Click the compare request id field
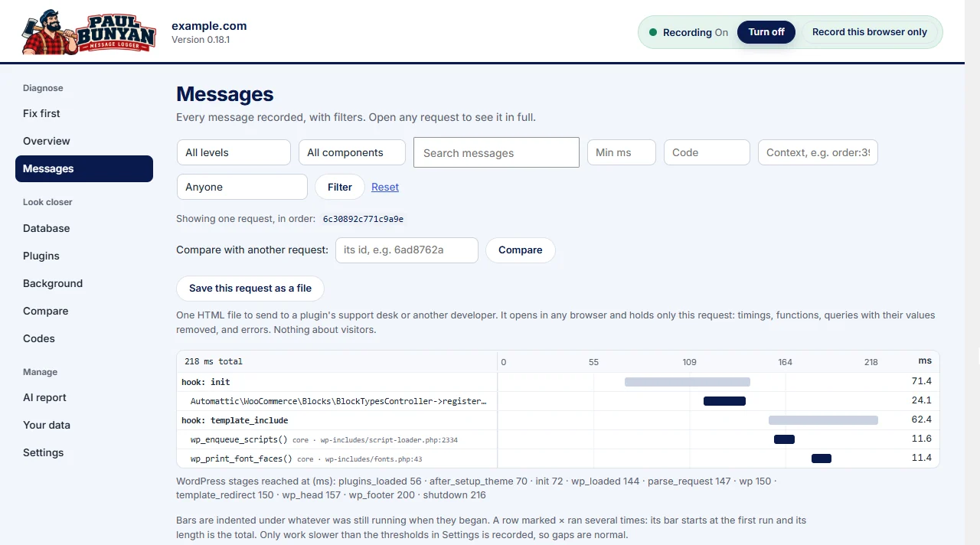Viewport: 980px width, 545px height. coord(407,250)
